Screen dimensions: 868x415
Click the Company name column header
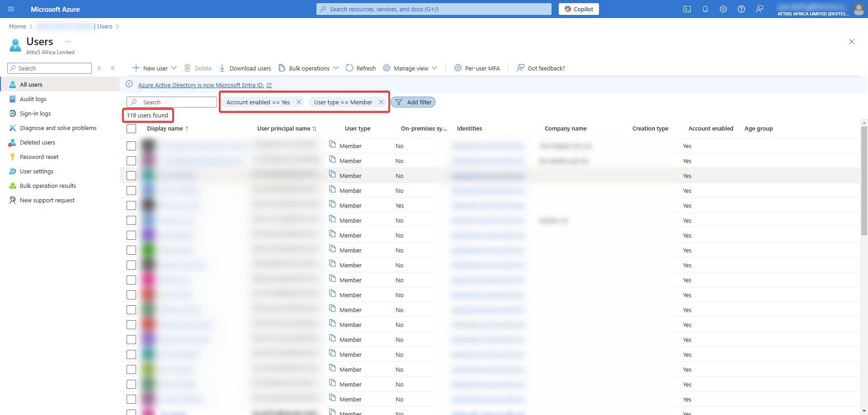566,129
